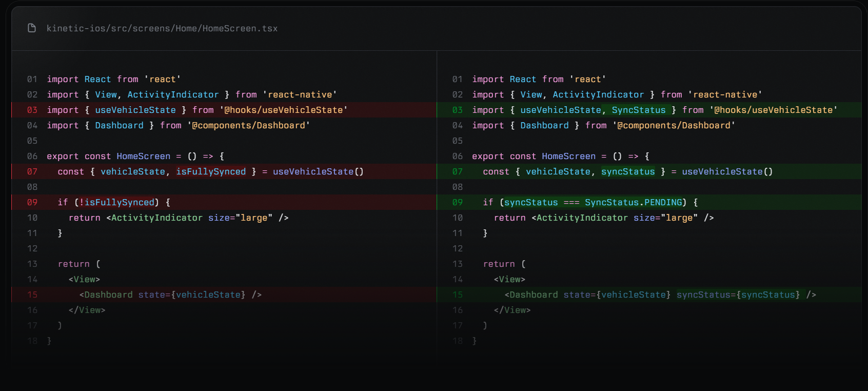The height and width of the screenshot is (391, 868).
Task: Click the file icon beside the file path
Action: point(32,28)
